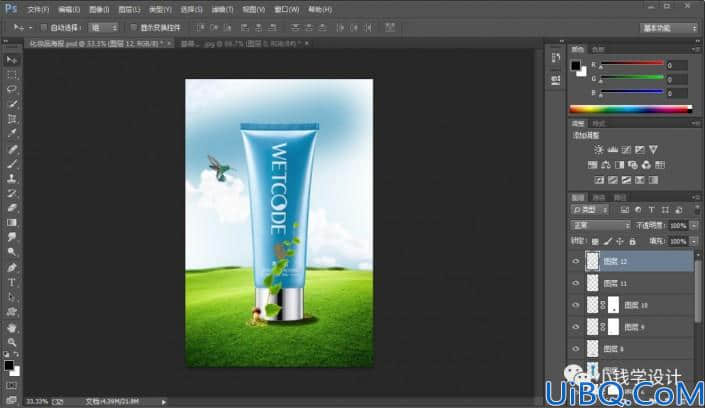Add a Channel Mixer adjustment
The image size is (705, 408).
click(x=646, y=165)
